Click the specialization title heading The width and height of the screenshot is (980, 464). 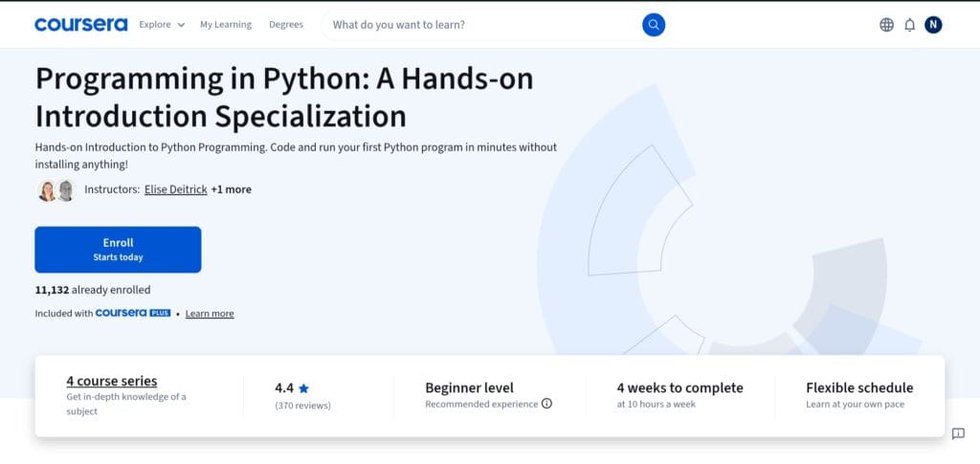click(x=284, y=98)
